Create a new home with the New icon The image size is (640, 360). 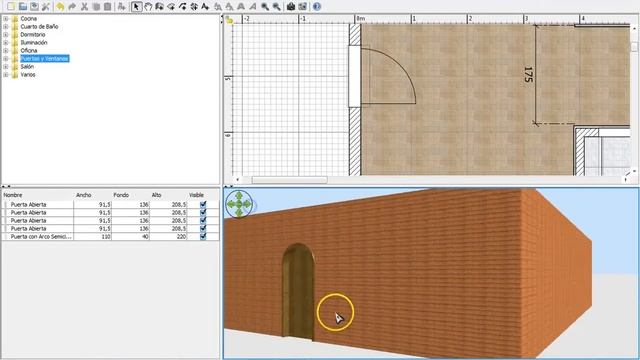[x=11, y=7]
